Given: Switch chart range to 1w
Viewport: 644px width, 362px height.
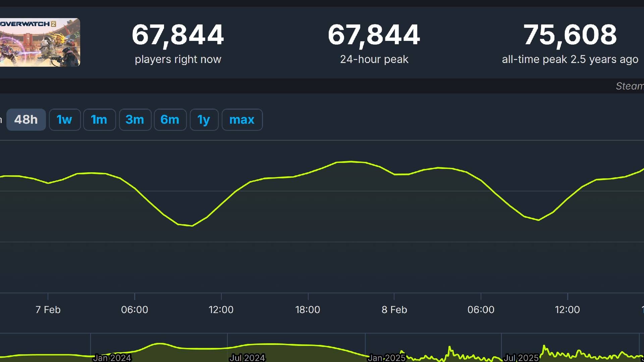Looking at the screenshot, I should click(64, 120).
